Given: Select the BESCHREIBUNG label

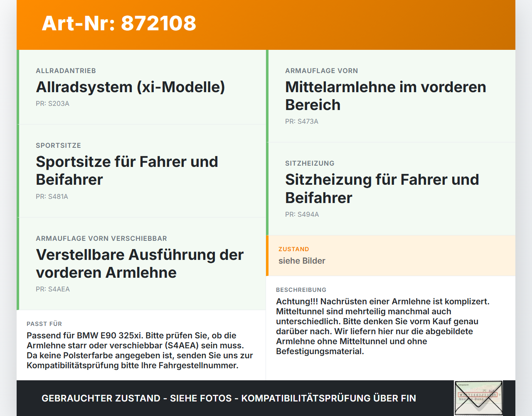Looking at the screenshot, I should 301,290.
